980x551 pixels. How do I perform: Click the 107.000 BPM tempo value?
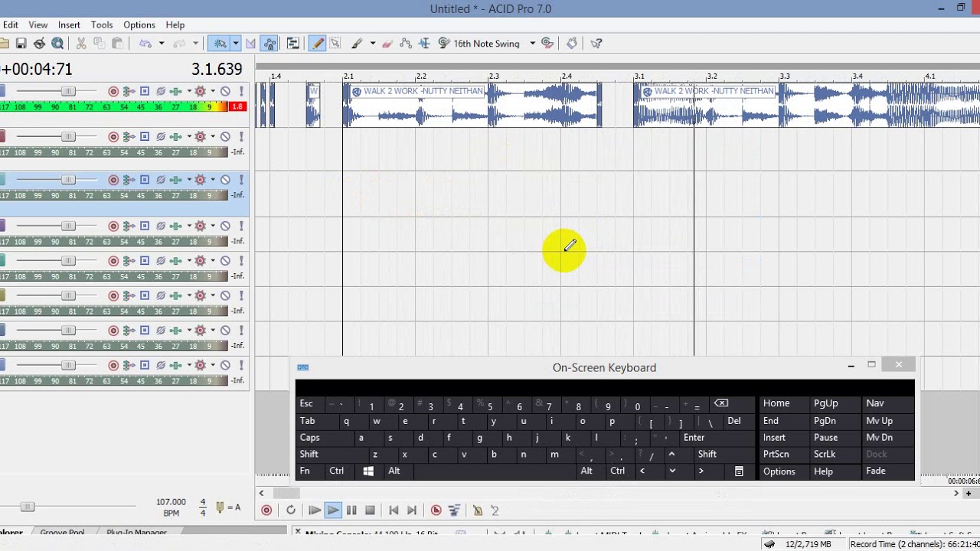tap(171, 502)
